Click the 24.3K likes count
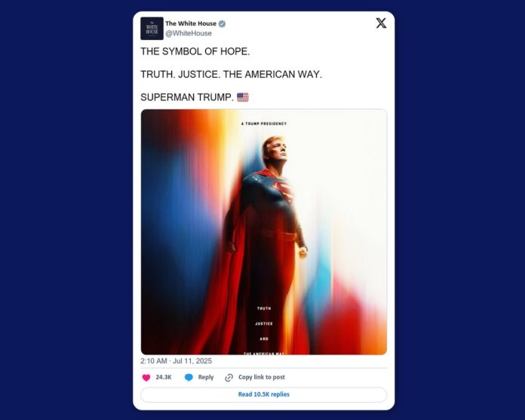The image size is (525, 420). pyautogui.click(x=164, y=377)
